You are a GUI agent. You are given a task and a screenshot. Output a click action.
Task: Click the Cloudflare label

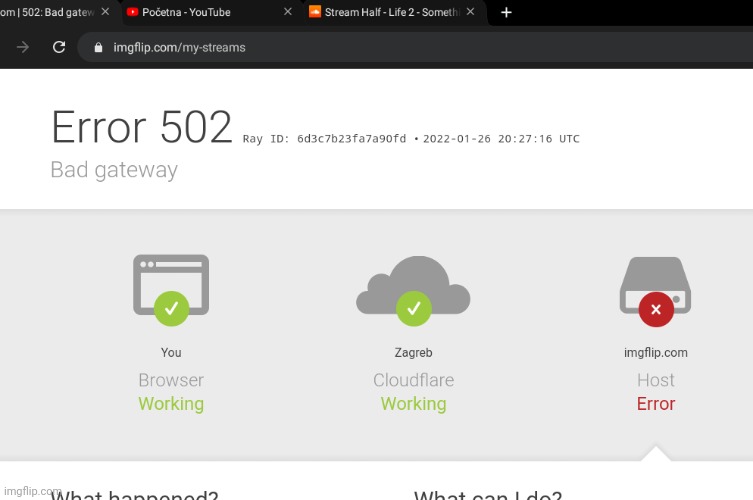click(413, 380)
